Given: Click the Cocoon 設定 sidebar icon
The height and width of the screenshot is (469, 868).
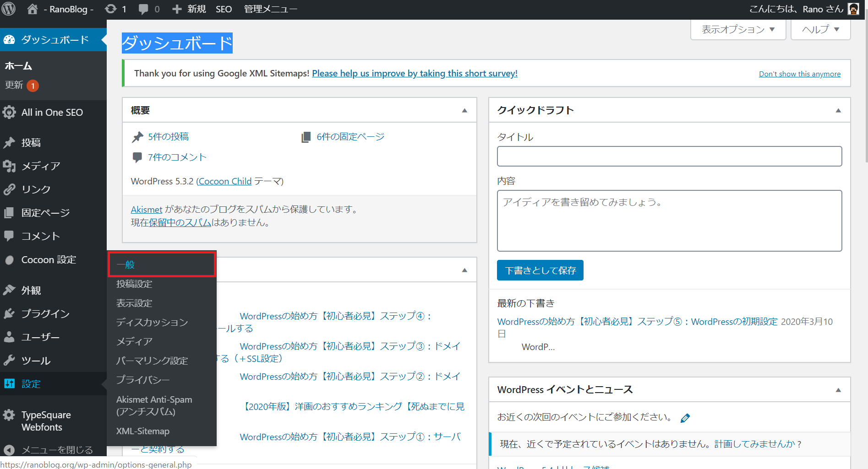Looking at the screenshot, I should (10, 259).
